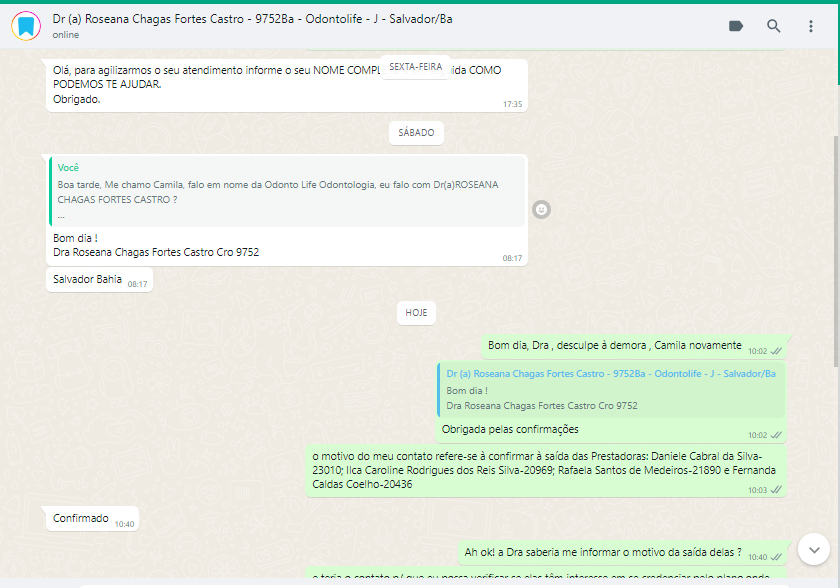Open contact name title in header
Image resolution: width=840 pixels, height=588 pixels.
tap(252, 19)
